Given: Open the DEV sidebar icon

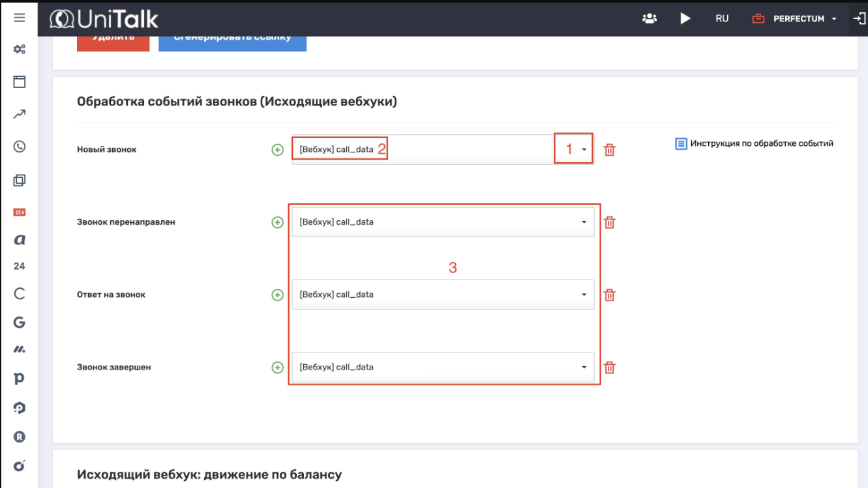Looking at the screenshot, I should coord(20,212).
